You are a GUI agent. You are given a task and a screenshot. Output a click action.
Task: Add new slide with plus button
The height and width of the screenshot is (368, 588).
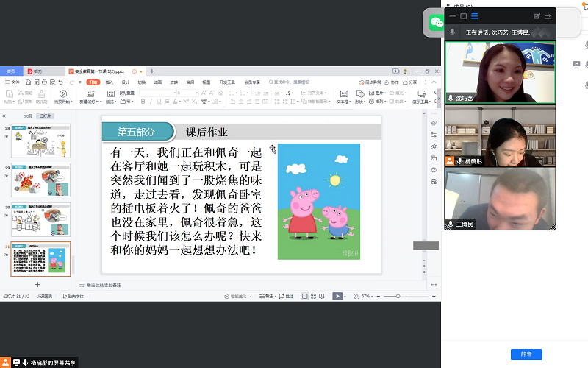38,284
